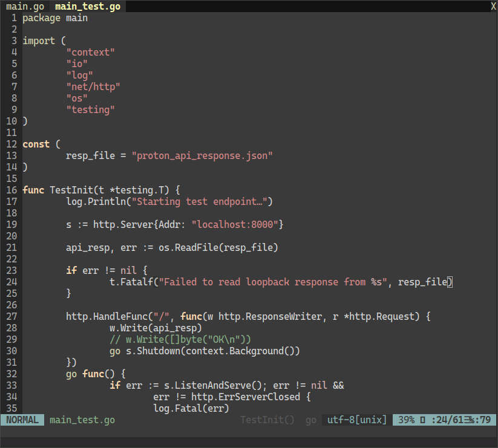Click on the log.Fatal(err) call
498x448 pixels.
click(191, 408)
